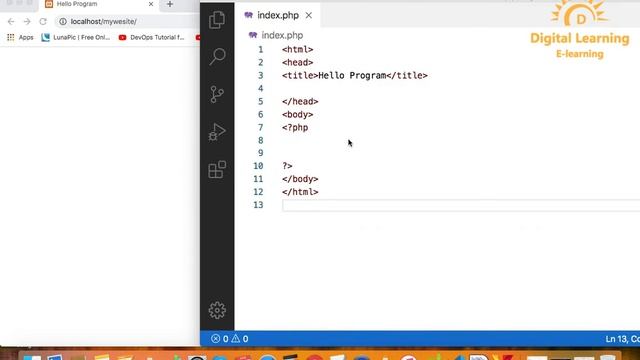Open the Run and Debug view

click(x=217, y=132)
